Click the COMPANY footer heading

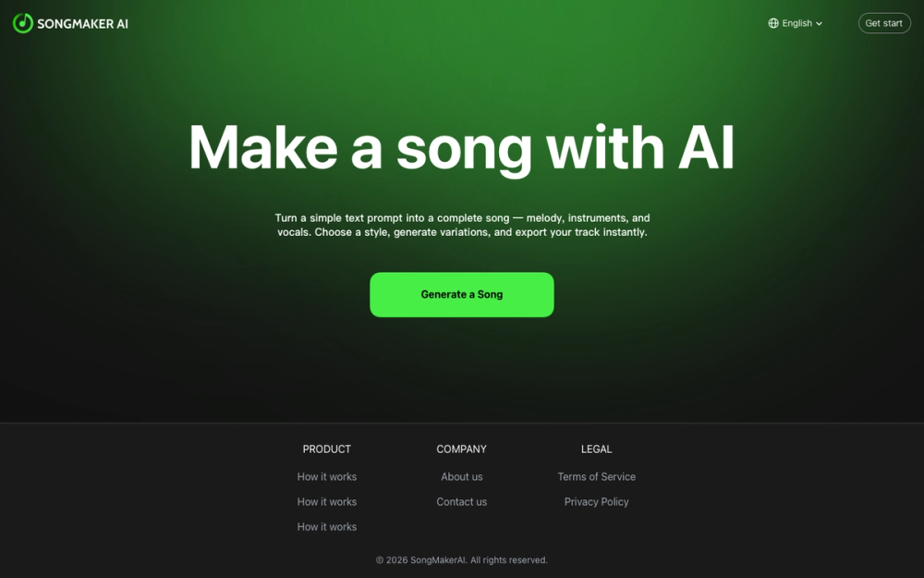[x=461, y=449]
